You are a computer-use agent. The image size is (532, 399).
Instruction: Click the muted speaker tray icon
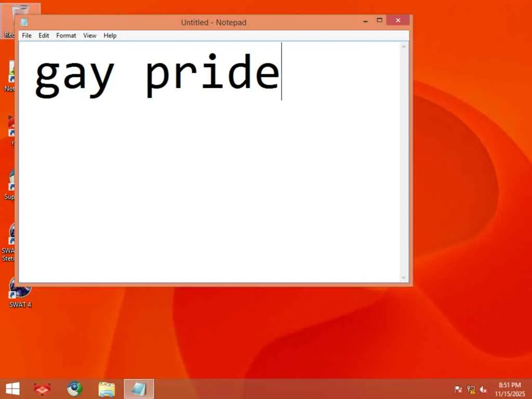483,389
